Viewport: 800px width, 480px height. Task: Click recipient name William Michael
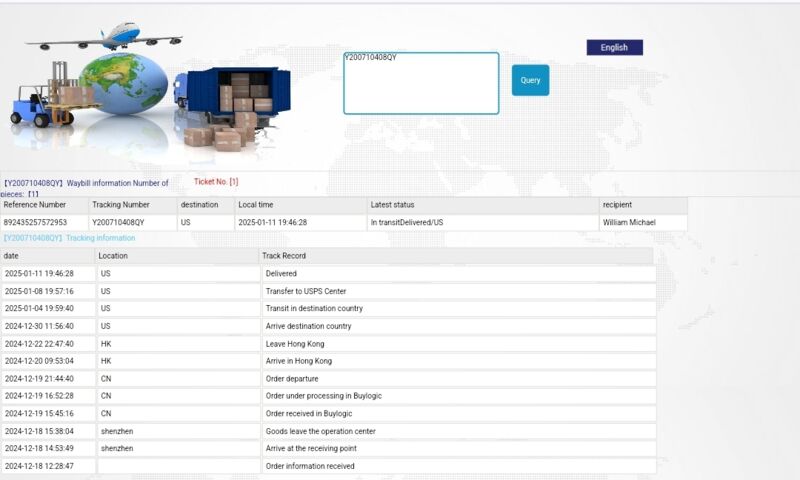tap(629, 222)
